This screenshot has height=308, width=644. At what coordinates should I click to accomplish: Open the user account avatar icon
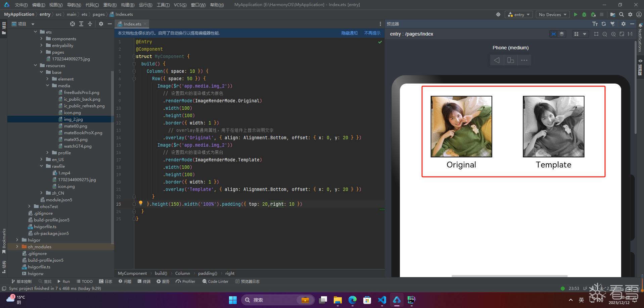click(639, 14)
